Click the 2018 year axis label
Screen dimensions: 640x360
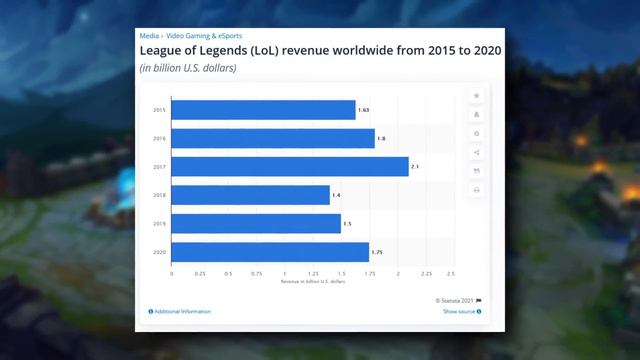tap(160, 196)
